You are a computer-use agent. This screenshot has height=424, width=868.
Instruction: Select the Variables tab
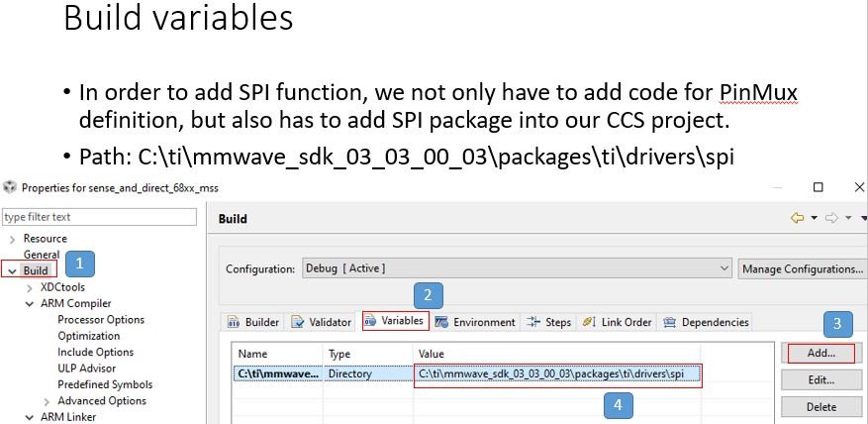click(x=396, y=321)
